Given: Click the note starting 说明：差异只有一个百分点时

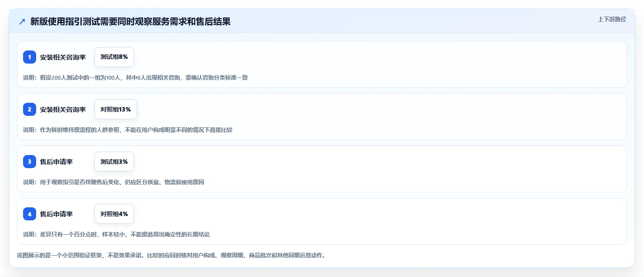Looking at the screenshot, I should pos(116,234).
